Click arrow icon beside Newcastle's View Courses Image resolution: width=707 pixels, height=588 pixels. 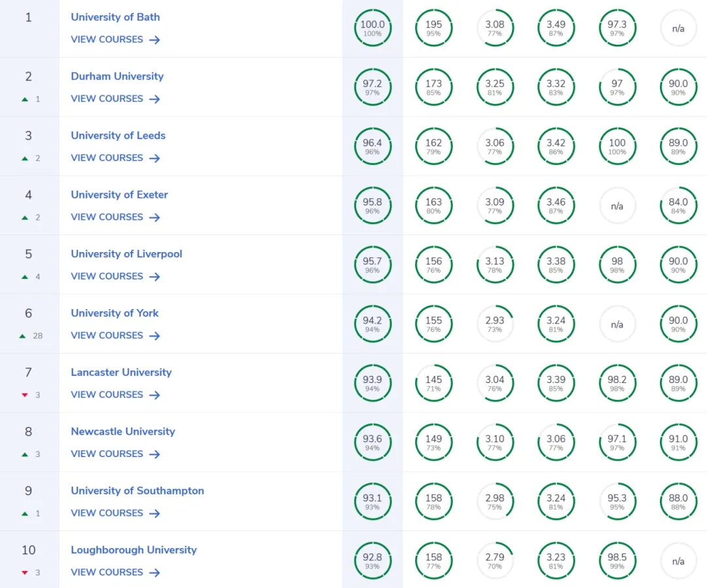tap(154, 454)
